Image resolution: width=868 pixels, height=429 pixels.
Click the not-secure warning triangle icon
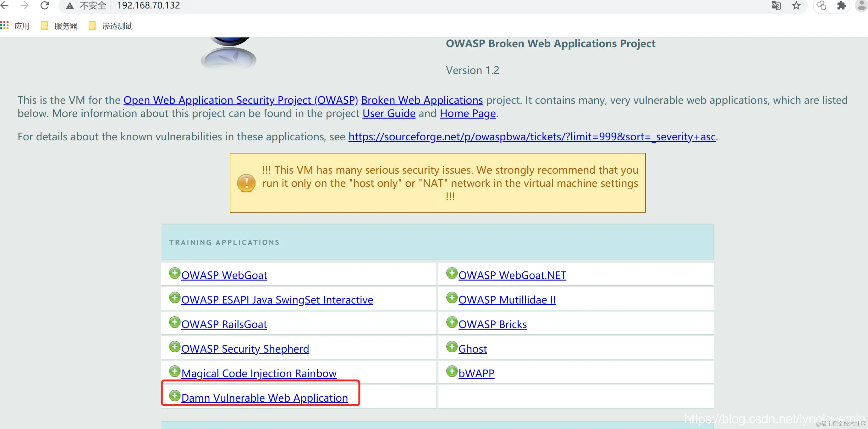[70, 5]
